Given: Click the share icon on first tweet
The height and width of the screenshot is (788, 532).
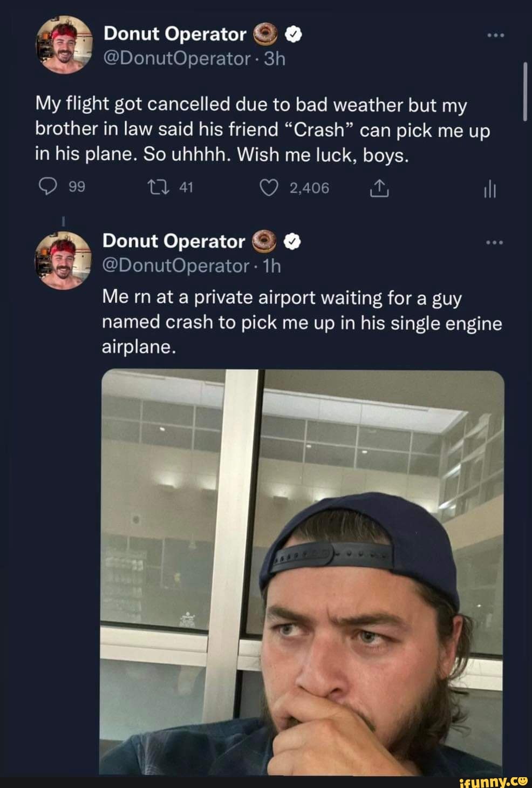Looking at the screenshot, I should pos(381,188).
